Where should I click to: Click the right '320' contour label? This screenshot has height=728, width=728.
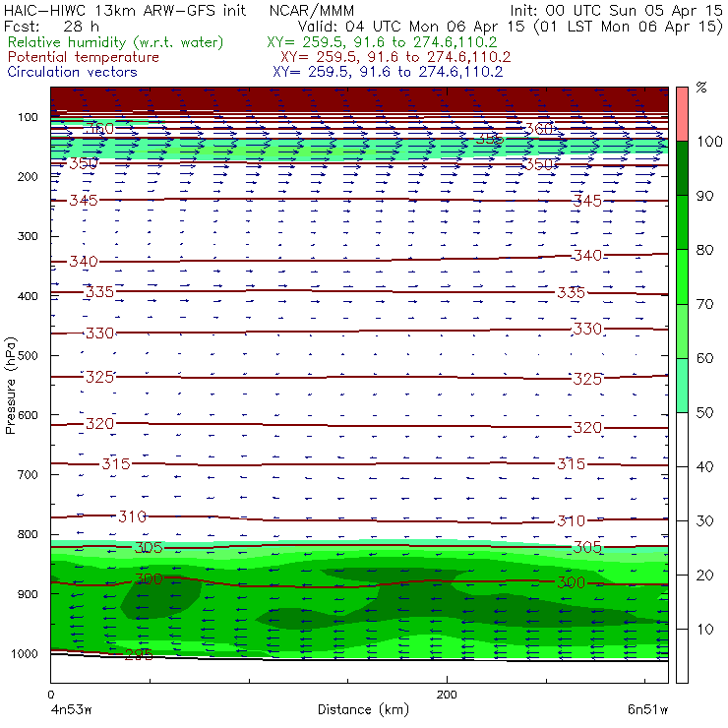click(x=587, y=428)
